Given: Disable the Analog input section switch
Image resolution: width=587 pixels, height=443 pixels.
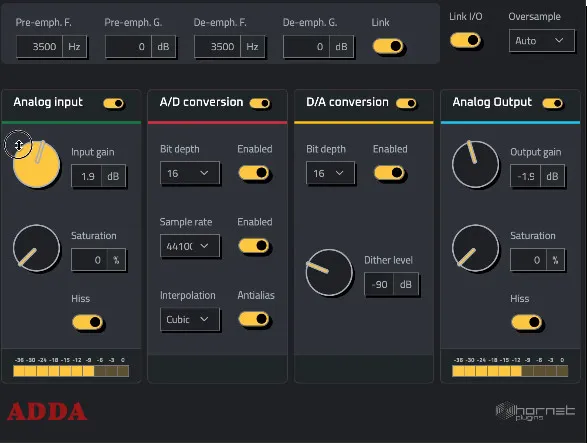Looking at the screenshot, I should point(113,103).
